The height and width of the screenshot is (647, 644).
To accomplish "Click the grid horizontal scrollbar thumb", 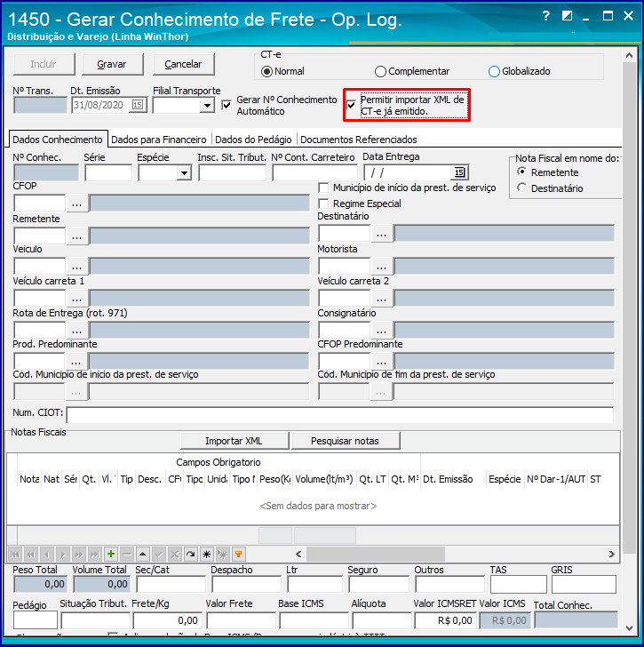I will [x=375, y=555].
